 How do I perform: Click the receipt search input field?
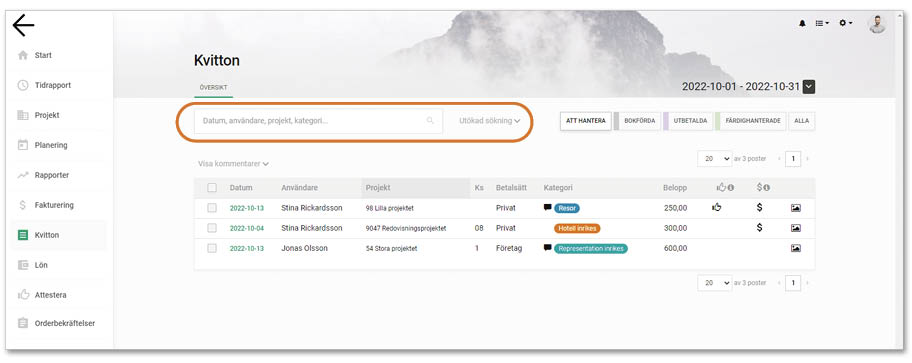[318, 121]
